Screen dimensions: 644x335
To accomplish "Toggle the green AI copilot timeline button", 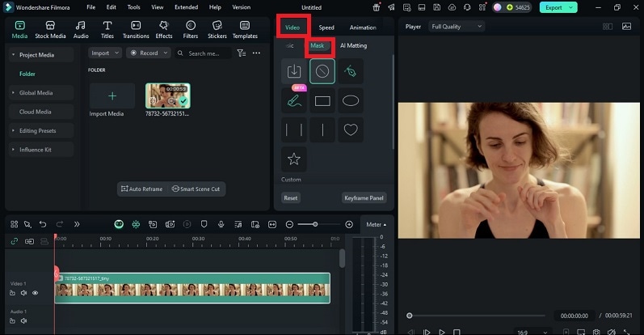I will pyautogui.click(x=119, y=224).
